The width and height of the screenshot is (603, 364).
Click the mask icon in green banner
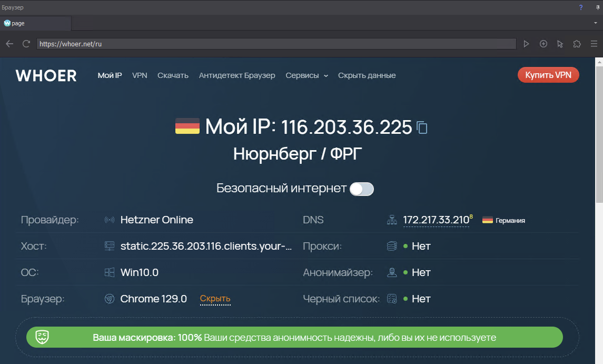[x=42, y=337]
